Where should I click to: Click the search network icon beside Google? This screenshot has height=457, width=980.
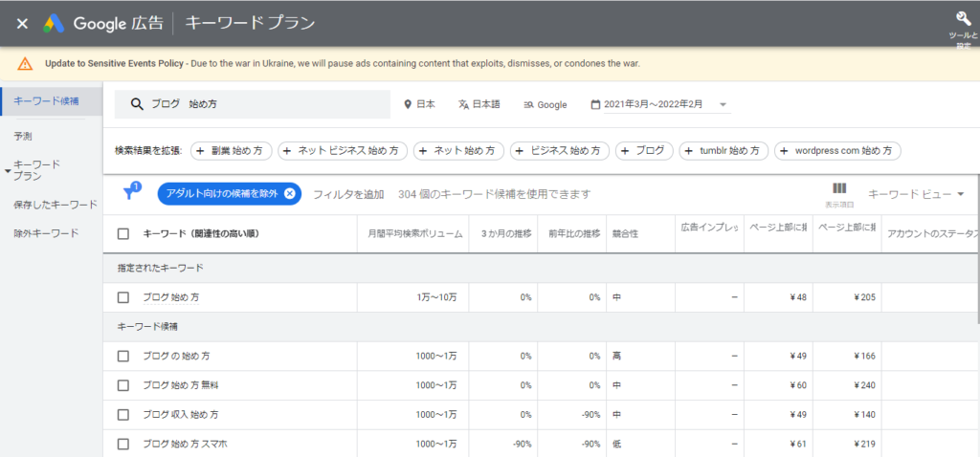pos(528,105)
